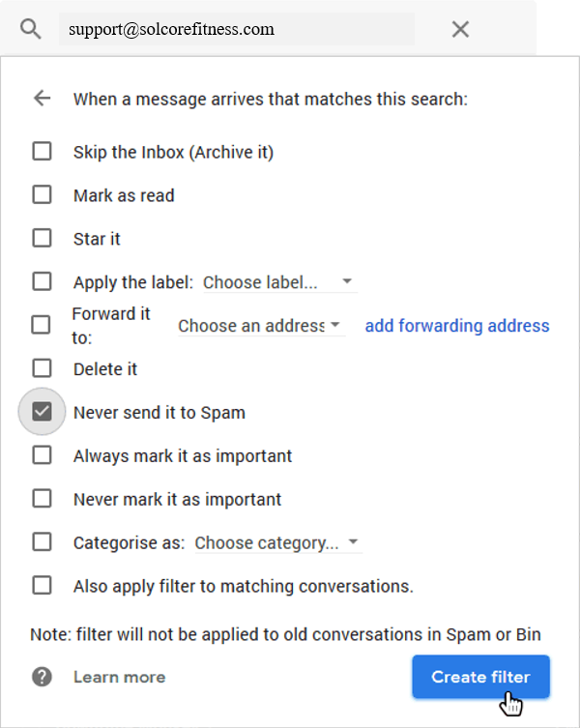
Task: Enable Also apply filter to matching conversations
Action: click(42, 586)
